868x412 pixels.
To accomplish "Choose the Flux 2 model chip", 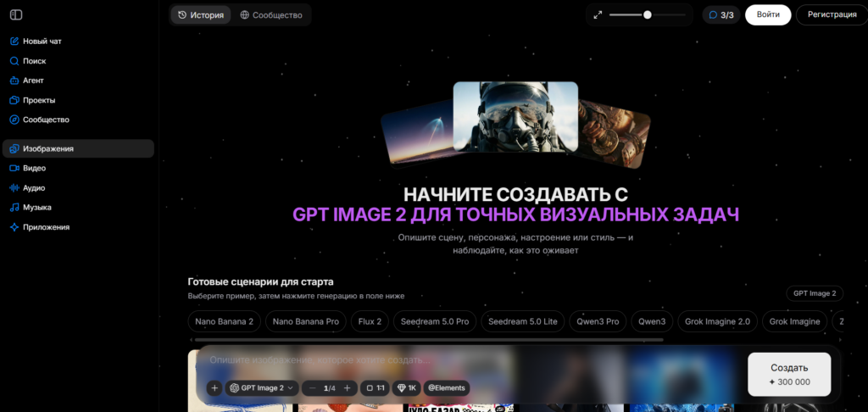I will pos(370,321).
